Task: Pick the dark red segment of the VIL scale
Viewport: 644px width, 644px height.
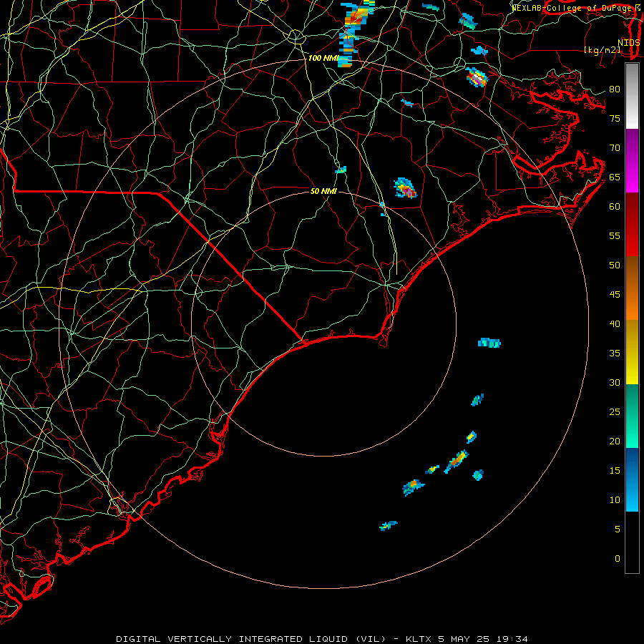Action: tap(632, 224)
